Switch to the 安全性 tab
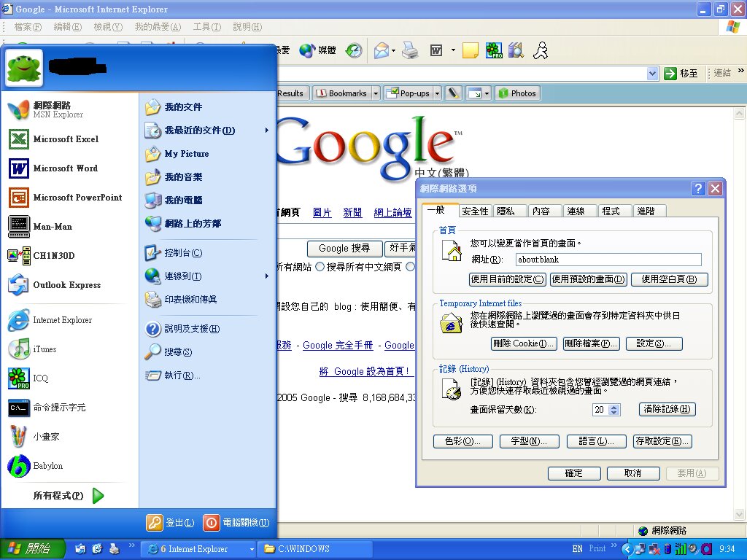 475,211
